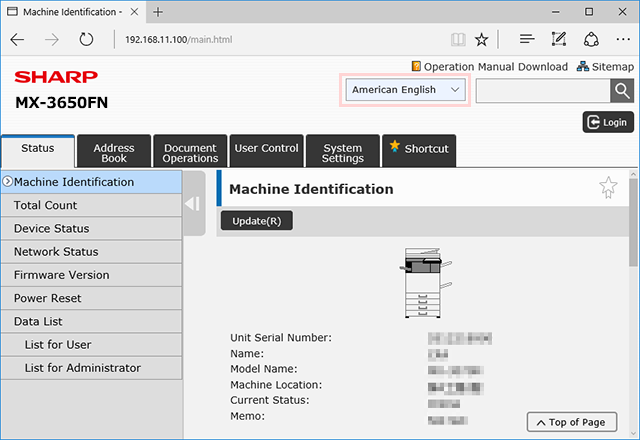Go back with the browser back arrow
The image size is (640, 440).
[x=17, y=40]
